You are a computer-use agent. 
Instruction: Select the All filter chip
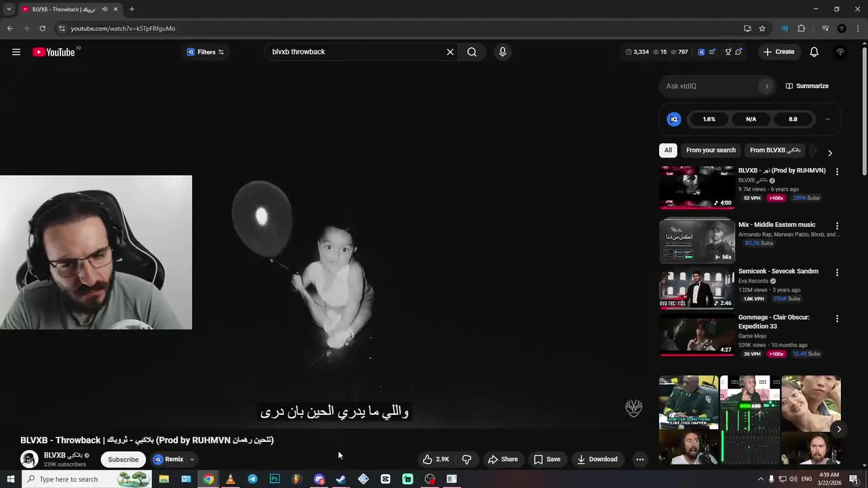pyautogui.click(x=668, y=150)
